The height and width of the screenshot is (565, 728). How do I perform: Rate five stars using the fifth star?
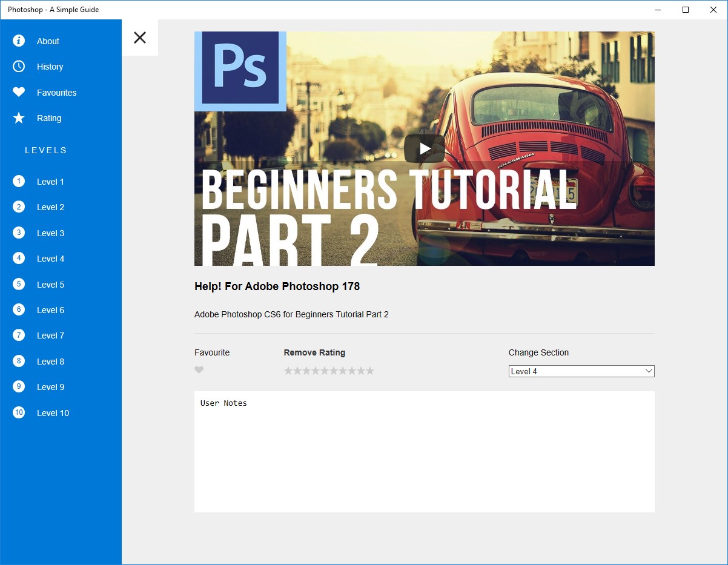325,371
